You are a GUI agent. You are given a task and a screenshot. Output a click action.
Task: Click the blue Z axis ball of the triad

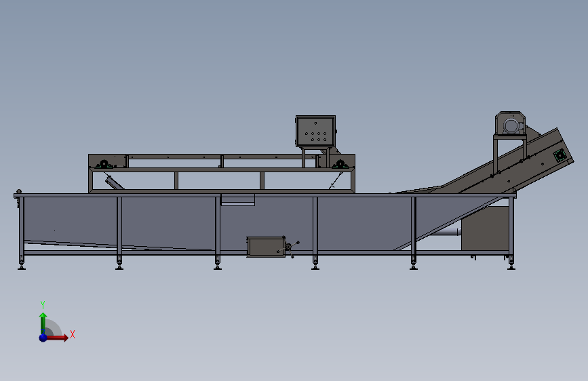43,338
